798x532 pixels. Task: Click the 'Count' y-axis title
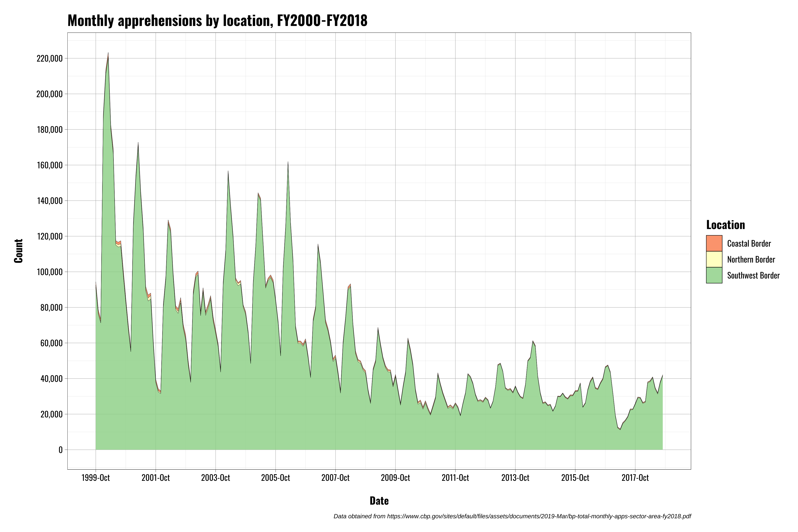[x=18, y=251]
